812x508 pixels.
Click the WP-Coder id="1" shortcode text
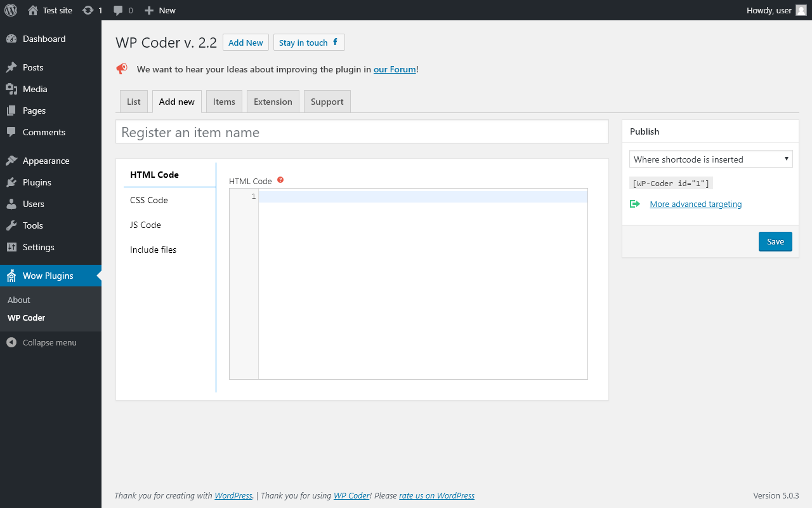[x=671, y=184]
